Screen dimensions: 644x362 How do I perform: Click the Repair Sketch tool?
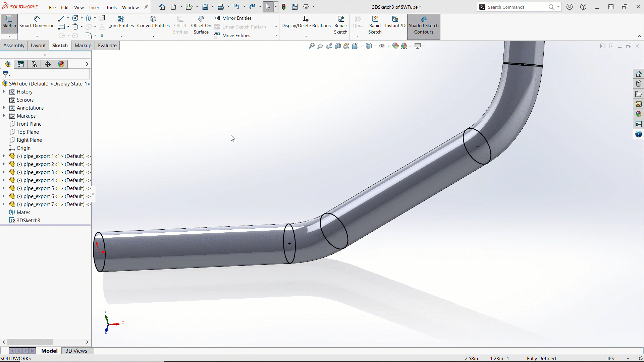(x=340, y=25)
